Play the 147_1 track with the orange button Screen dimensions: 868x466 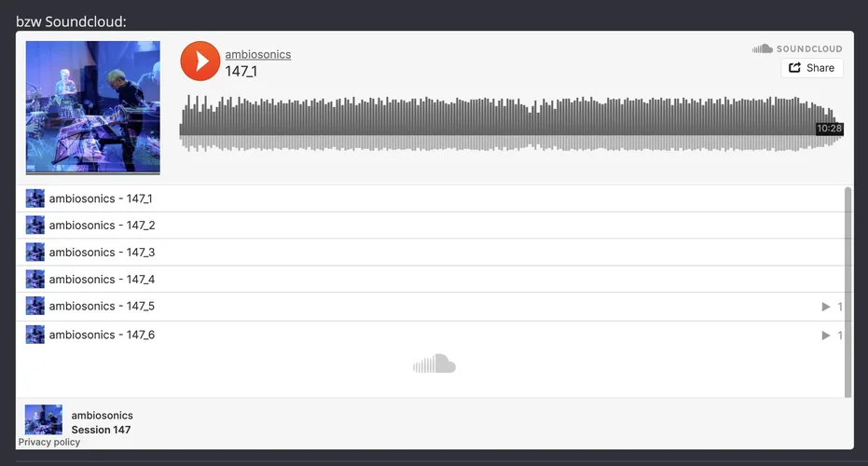pos(200,61)
